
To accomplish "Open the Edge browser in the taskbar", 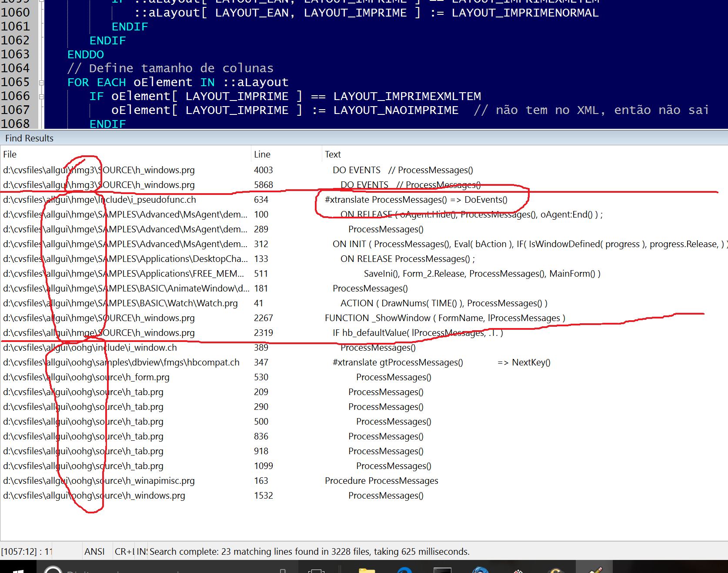I will coord(404,569).
